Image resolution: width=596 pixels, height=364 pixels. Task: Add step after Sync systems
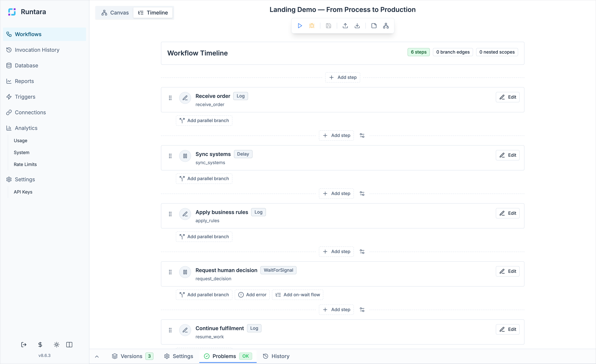(x=336, y=194)
